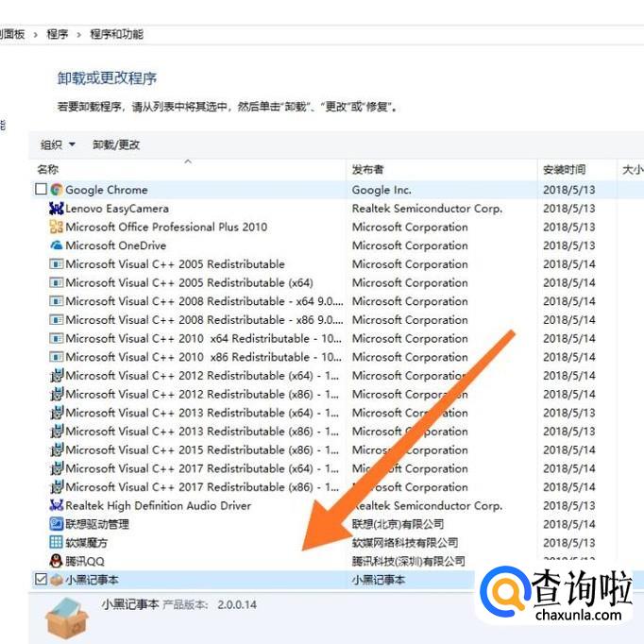Click the Realtek High Definition Audio icon

point(57,505)
